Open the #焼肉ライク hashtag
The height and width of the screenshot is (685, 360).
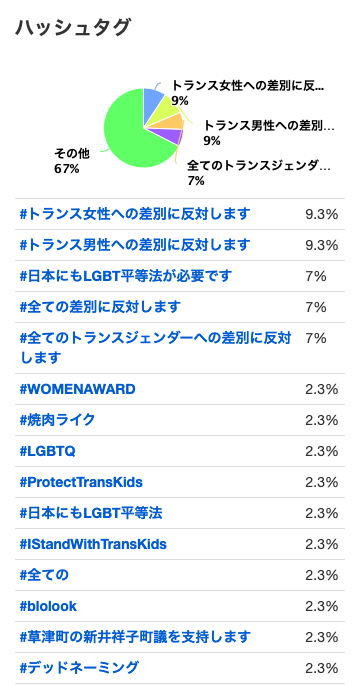(x=57, y=420)
